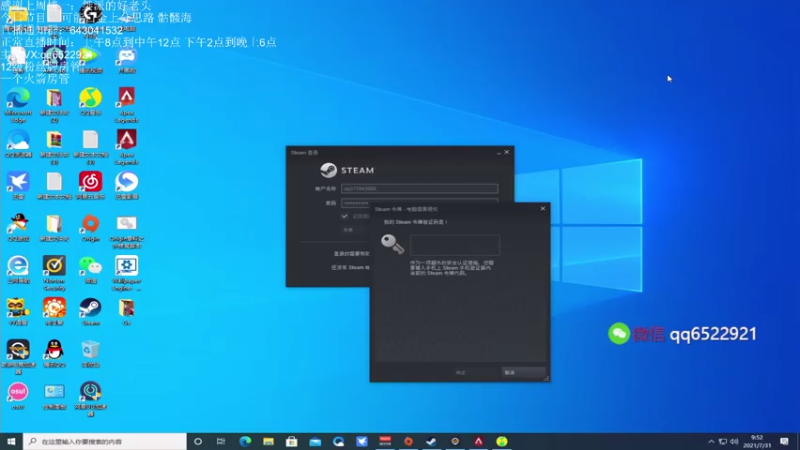Minimize the Steam login window
800x450 pixels.
498,153
